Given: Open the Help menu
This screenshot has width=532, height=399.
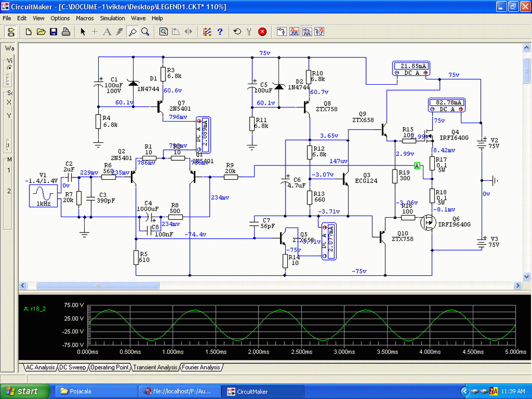Looking at the screenshot, I should 157,18.
